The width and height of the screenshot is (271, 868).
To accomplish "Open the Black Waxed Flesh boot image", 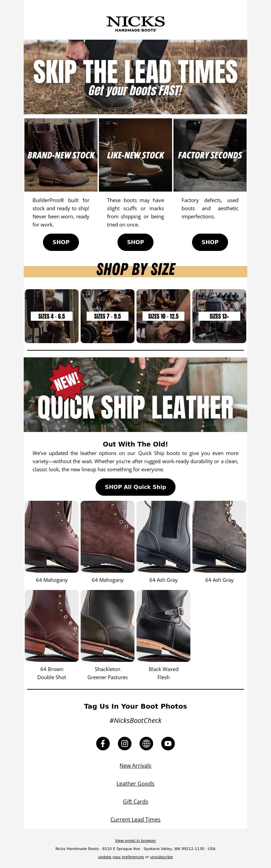I will tap(163, 626).
